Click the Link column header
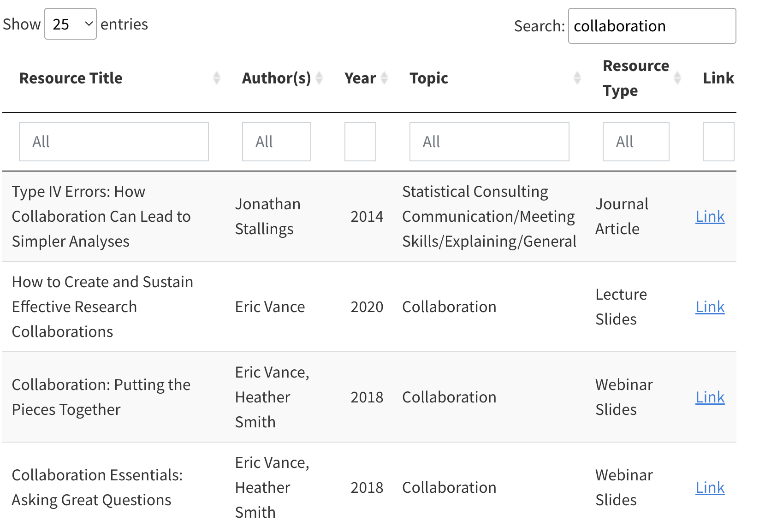Screen dimensions: 771x532 [x=718, y=78]
